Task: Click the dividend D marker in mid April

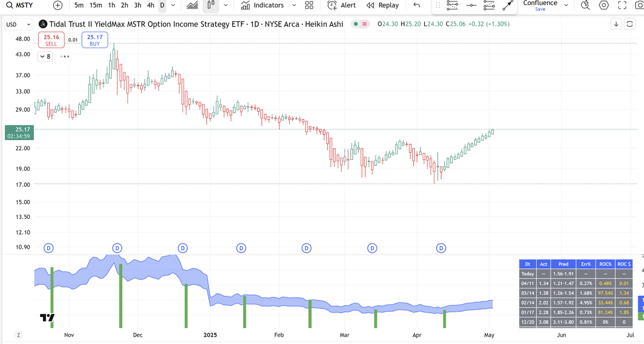Action: pyautogui.click(x=441, y=248)
